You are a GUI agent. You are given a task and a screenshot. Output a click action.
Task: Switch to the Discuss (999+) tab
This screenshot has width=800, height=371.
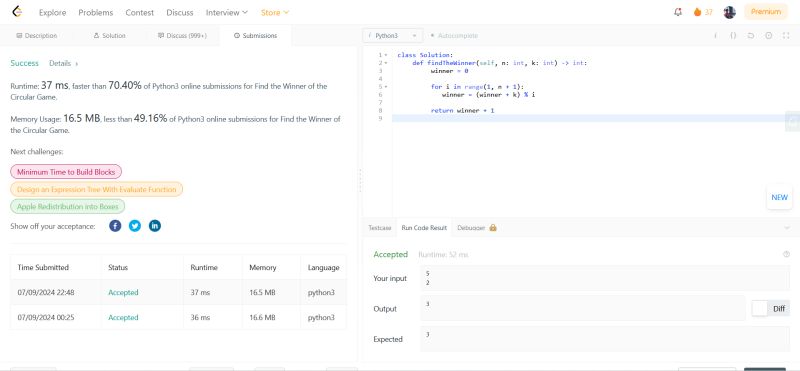pos(183,36)
